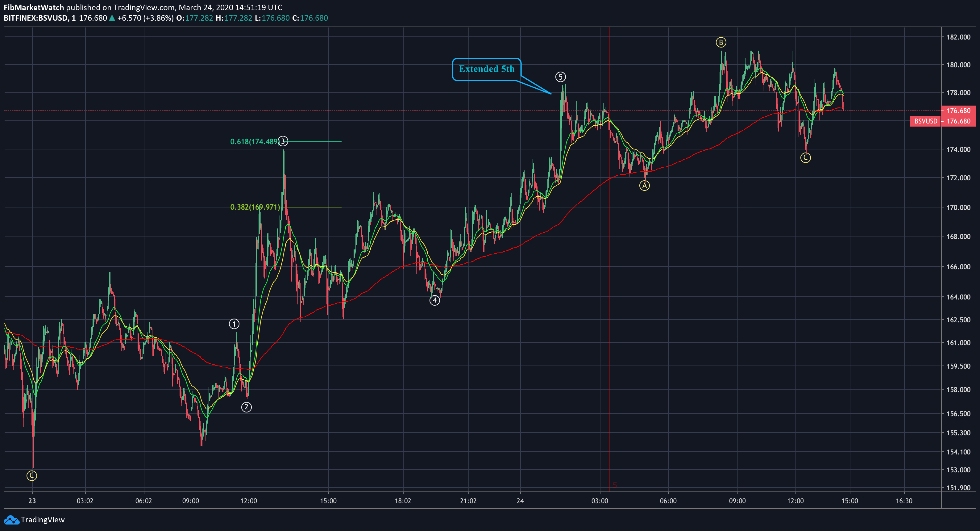
Task: Click the 153.000 price axis label
Action: [958, 470]
